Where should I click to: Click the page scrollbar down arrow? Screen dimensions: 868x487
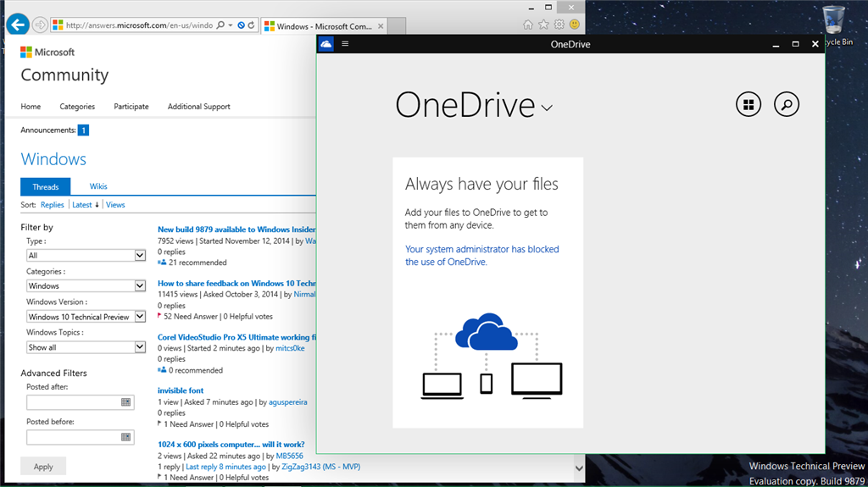click(579, 468)
